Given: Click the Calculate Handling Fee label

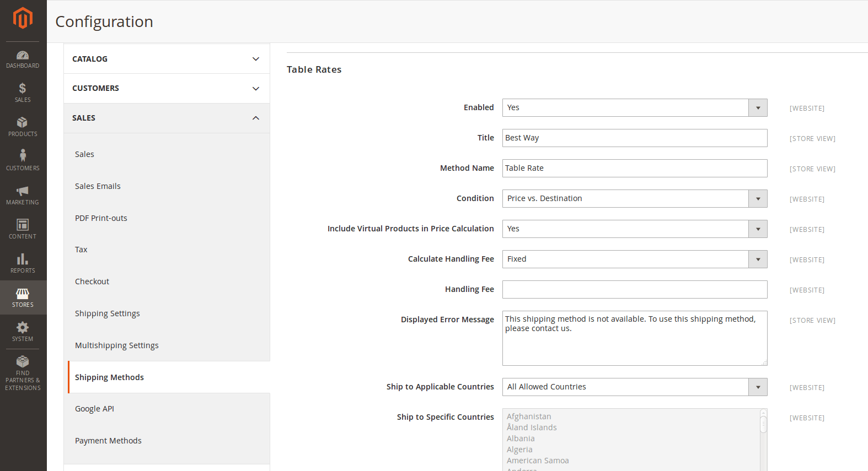Looking at the screenshot, I should (x=451, y=259).
